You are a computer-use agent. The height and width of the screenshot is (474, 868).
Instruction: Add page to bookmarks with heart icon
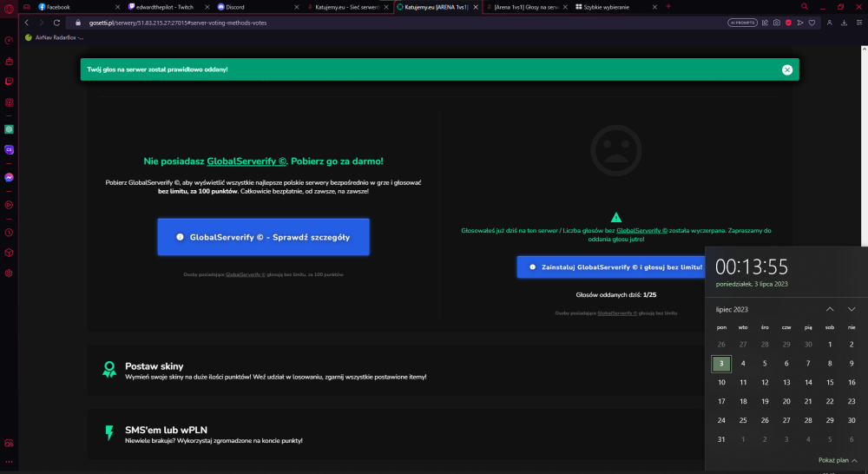click(x=812, y=23)
